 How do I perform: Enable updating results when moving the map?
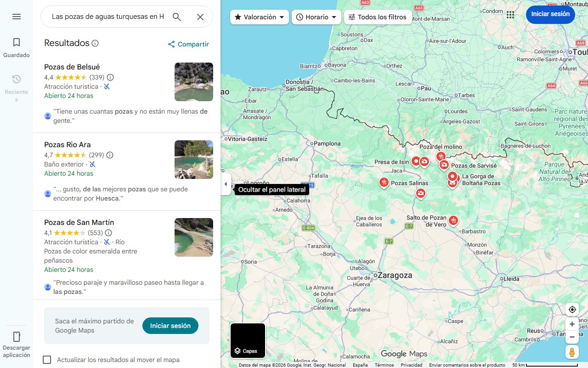click(x=47, y=359)
